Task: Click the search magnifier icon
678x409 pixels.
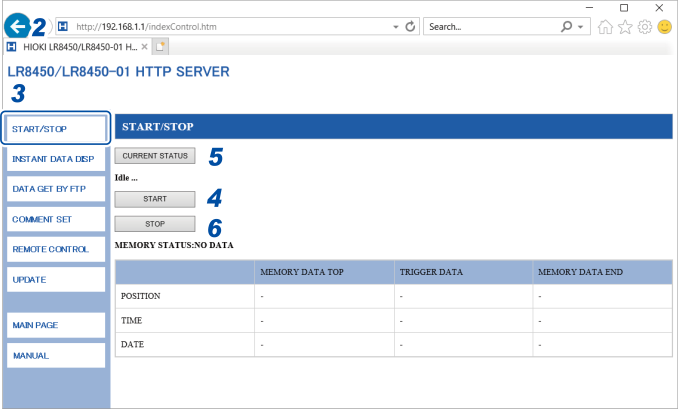Action: coord(566,27)
